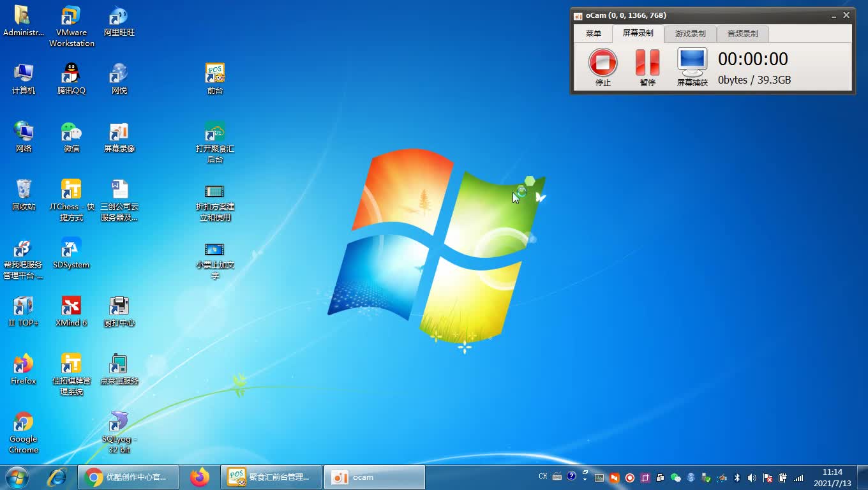Switch to the 音频录制 tab

(742, 34)
